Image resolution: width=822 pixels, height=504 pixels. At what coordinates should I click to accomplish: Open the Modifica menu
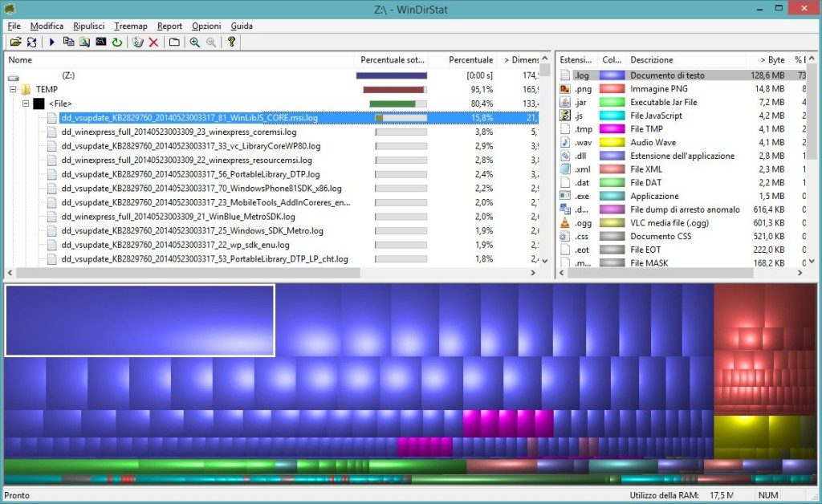[47, 26]
